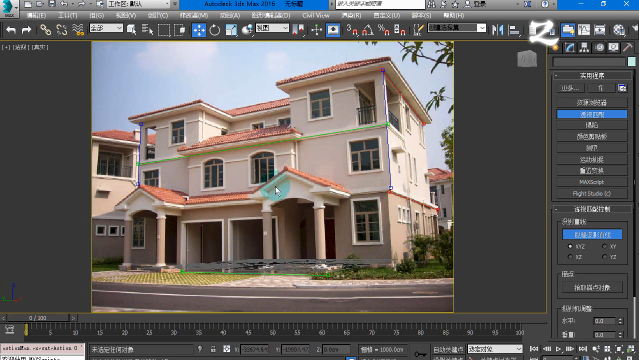Open the selection filter dropdown
This screenshot has height=360, width=639.
click(106, 28)
